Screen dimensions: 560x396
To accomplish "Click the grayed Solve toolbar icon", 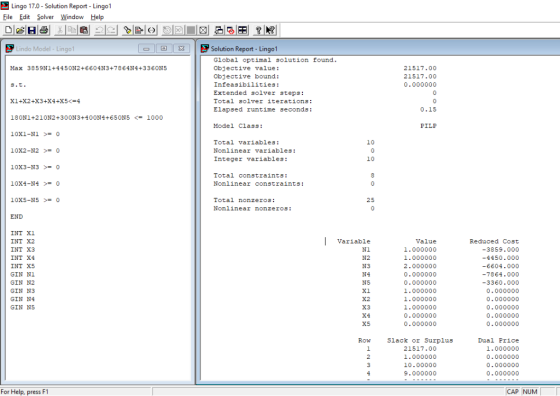I will 167,30.
